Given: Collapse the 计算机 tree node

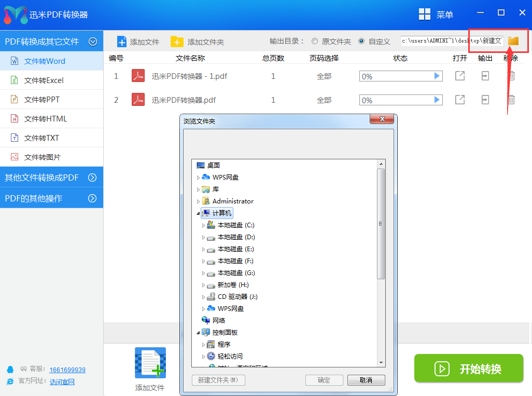Looking at the screenshot, I should [x=198, y=213].
